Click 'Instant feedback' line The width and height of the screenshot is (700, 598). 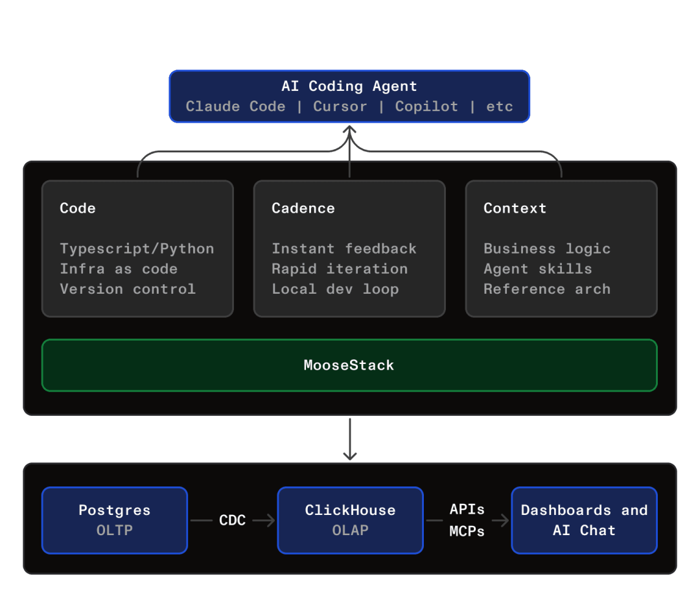[x=344, y=248]
